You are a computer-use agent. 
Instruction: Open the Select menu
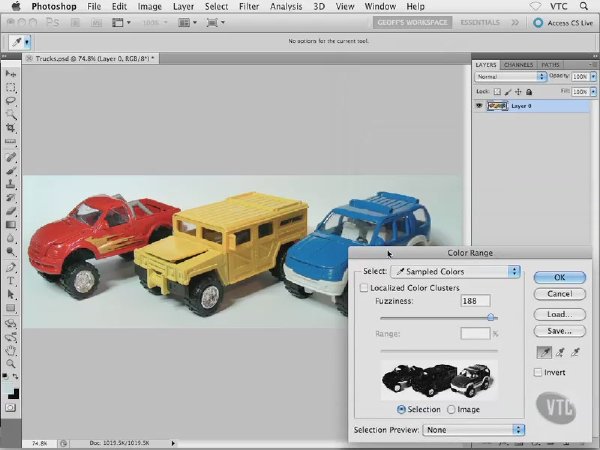pos(216,7)
